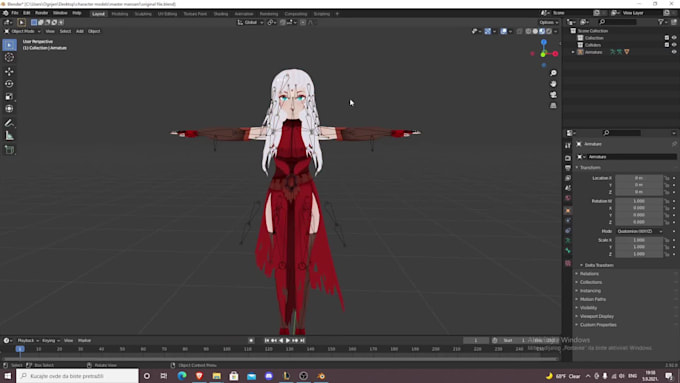Open the Output properties tab icon
This screenshot has width=680, height=383.
click(568, 168)
